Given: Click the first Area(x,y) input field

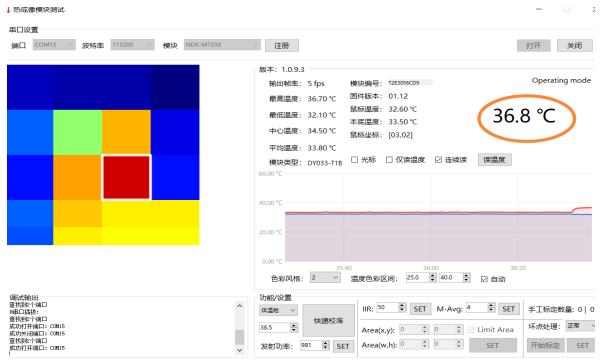Looking at the screenshot, I should (410, 329).
